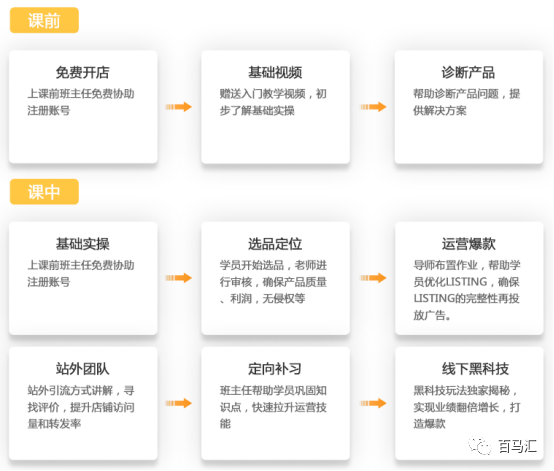Select the 课中 yellow label
Screen dimensions: 554x471
pos(44,192)
